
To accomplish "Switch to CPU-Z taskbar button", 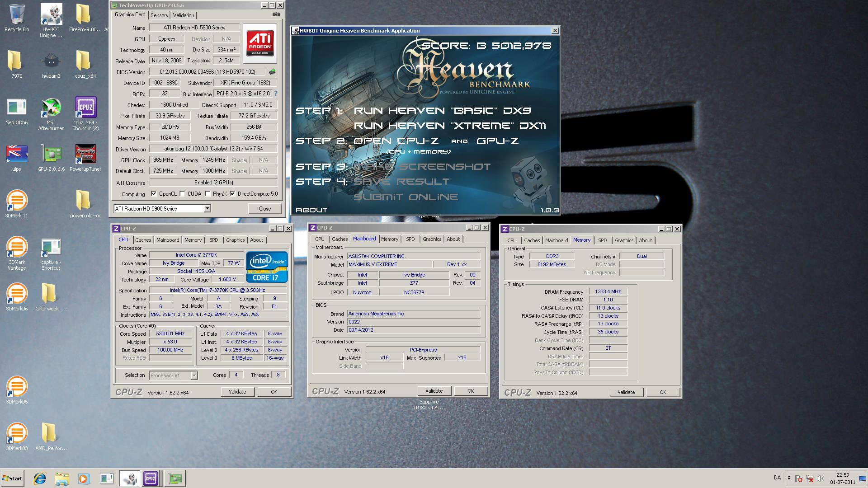I will pos(151,479).
